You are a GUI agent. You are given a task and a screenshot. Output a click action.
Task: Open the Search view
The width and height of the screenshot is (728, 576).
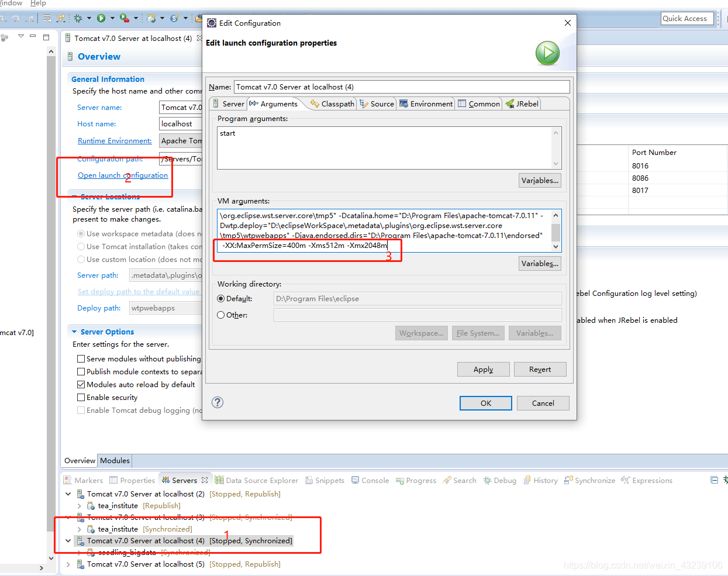pos(460,481)
